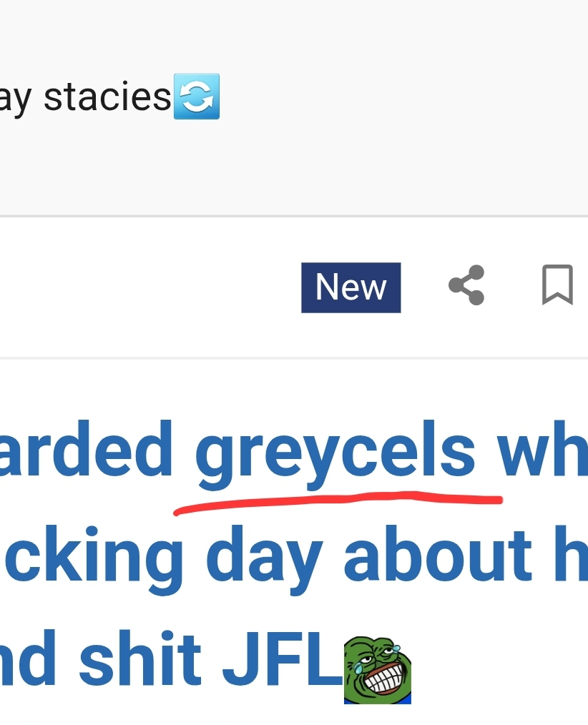Click the word "stacies" in the post
This screenshot has height=725, width=588.
coord(107,97)
